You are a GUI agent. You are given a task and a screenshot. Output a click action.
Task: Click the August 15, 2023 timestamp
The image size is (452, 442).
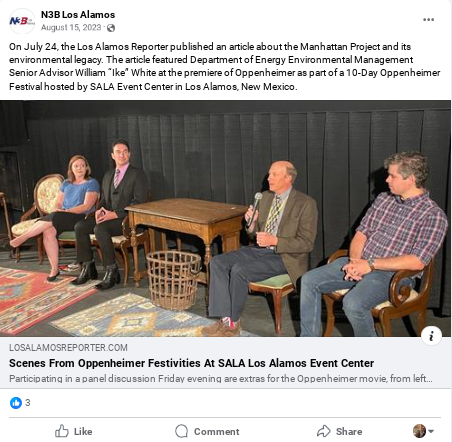71,28
